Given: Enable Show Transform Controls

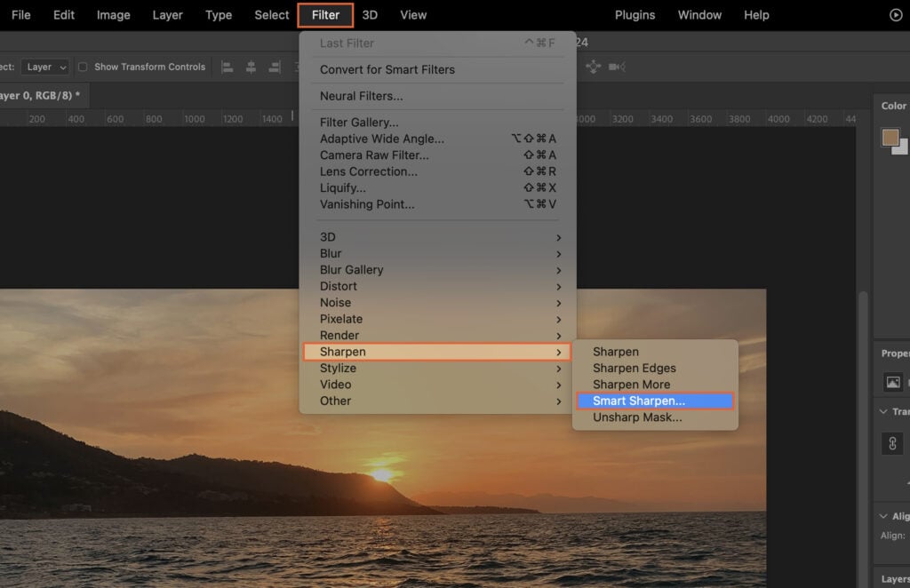Looking at the screenshot, I should click(x=81, y=67).
